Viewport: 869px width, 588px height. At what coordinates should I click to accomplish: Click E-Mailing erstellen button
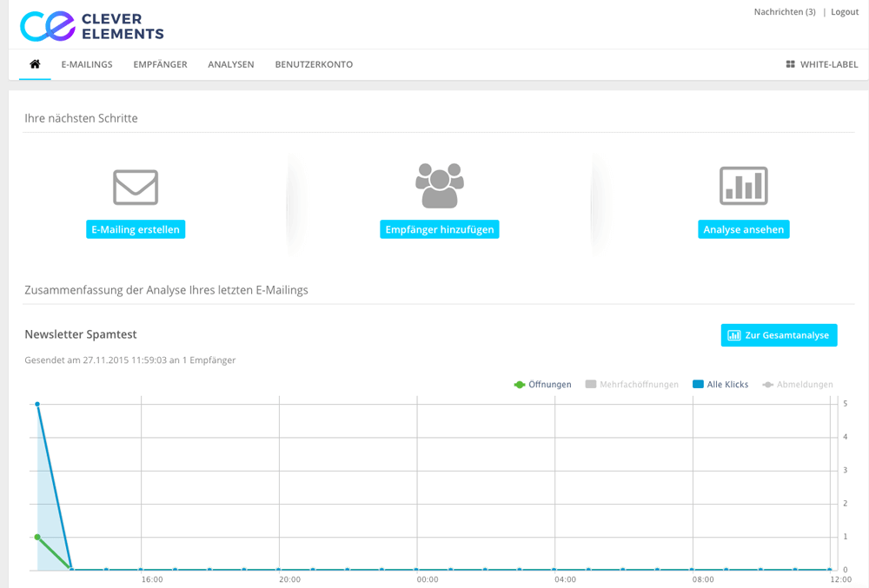(x=136, y=229)
